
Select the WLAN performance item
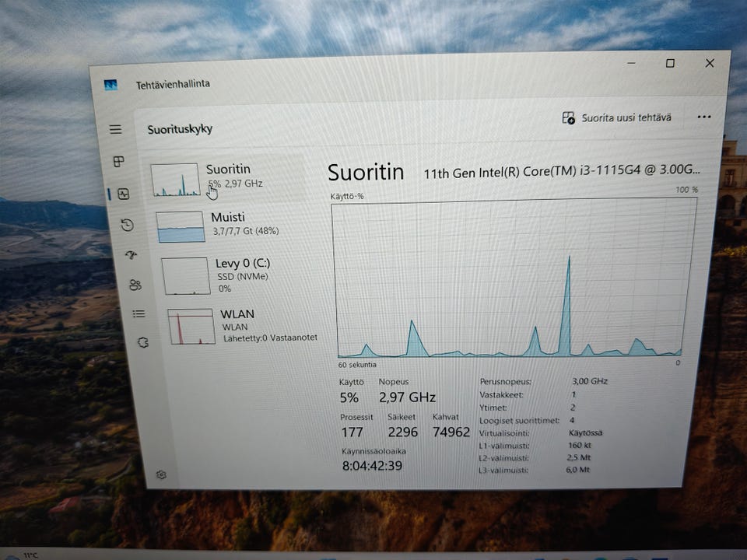pos(243,326)
